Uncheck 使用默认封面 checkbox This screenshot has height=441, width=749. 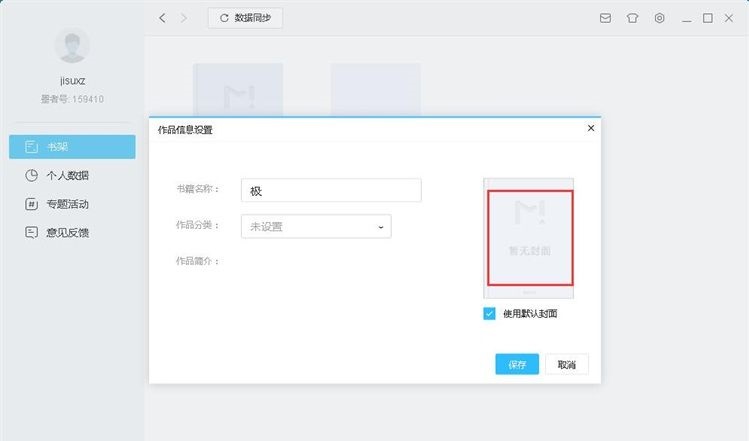489,313
